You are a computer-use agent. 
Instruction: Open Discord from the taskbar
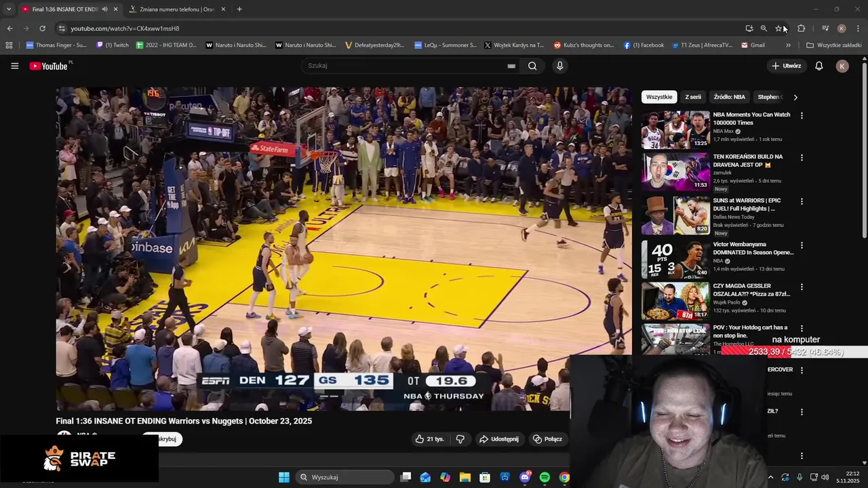[x=525, y=477]
